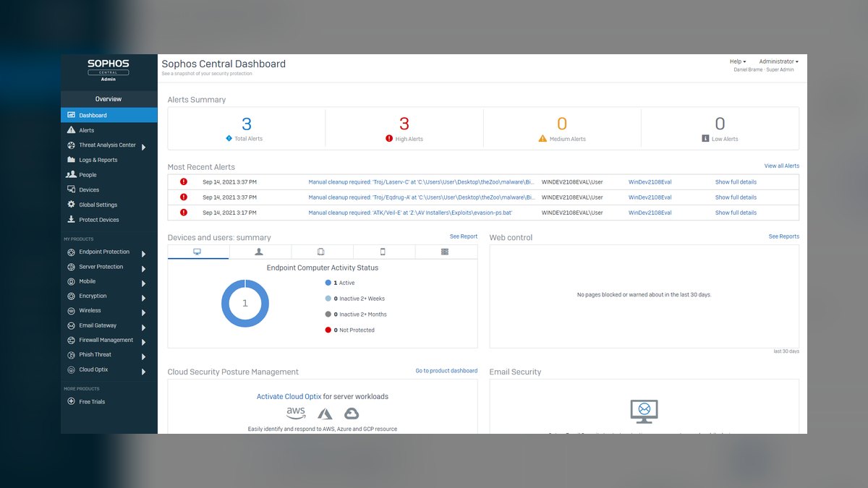Open the Troj/Laserv-C manual cleanup alert
The width and height of the screenshot is (868, 488).
(422, 182)
